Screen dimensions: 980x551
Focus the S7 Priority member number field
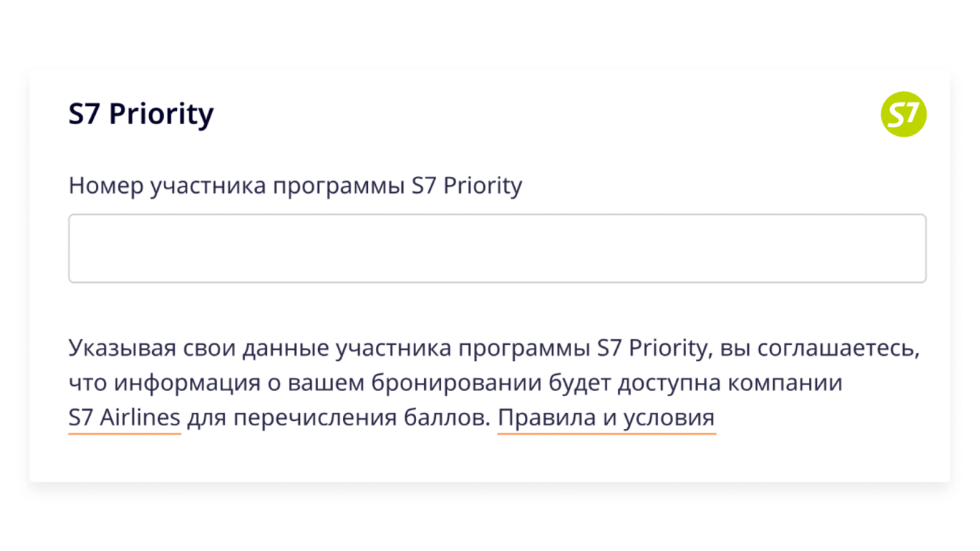coord(497,248)
